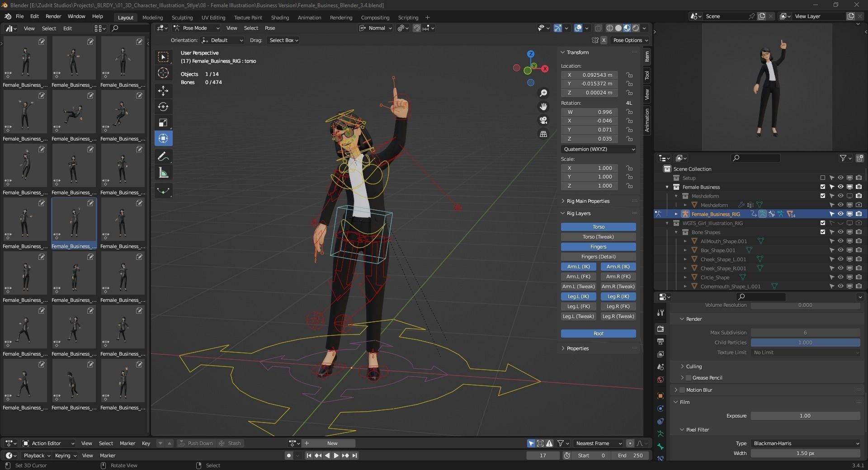Open World properties tab icon
The height and width of the screenshot is (470, 868).
click(660, 379)
